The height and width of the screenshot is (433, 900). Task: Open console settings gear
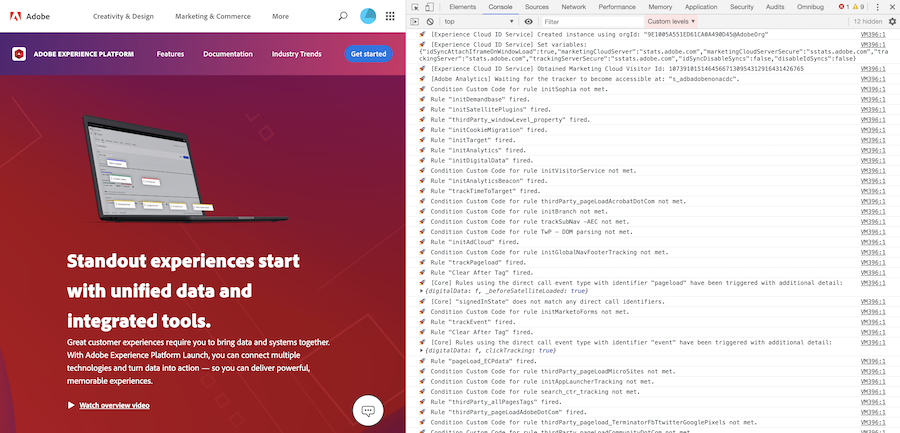click(892, 21)
